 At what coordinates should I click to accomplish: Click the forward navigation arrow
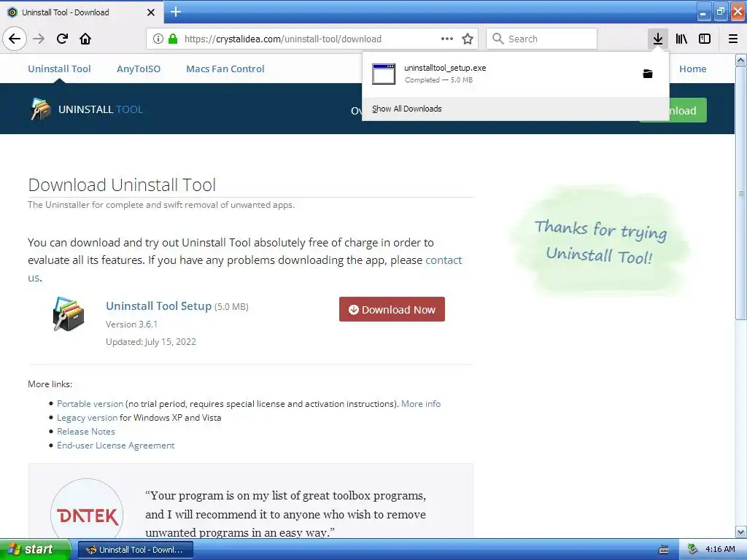pyautogui.click(x=39, y=39)
